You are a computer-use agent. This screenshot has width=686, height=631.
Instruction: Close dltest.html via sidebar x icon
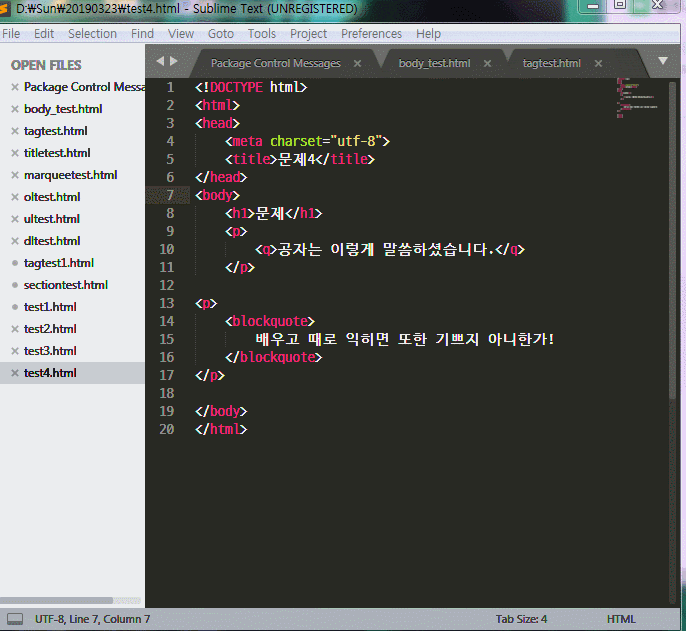tap(15, 241)
